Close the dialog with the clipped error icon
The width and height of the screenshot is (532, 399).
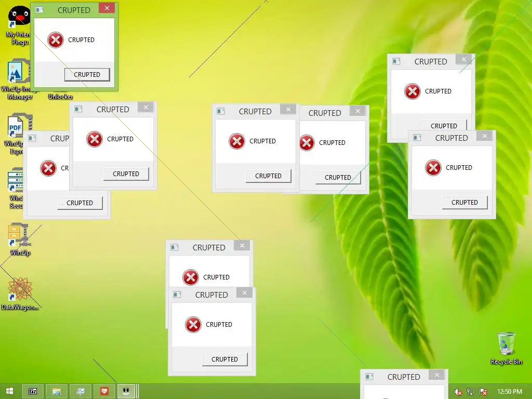pos(358,111)
